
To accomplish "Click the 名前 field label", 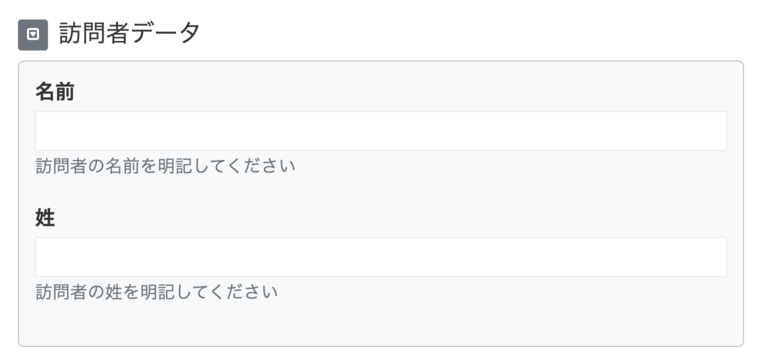I will pos(55,92).
